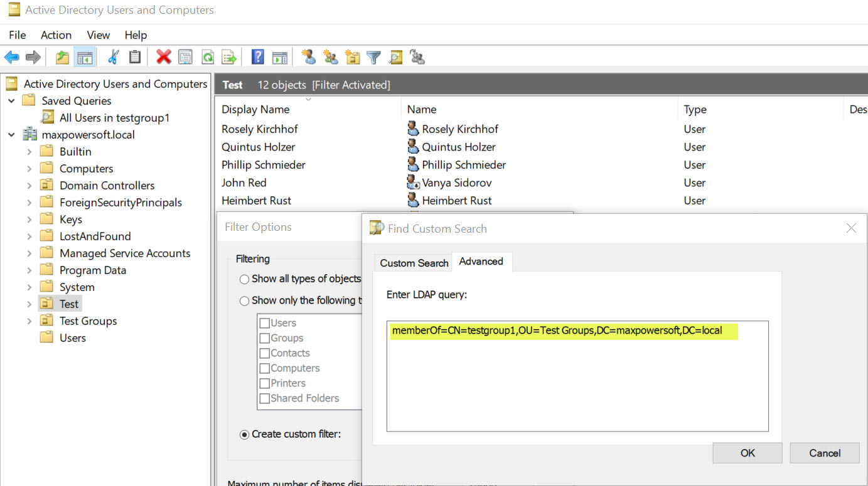Select Show all types of objects radio

pyautogui.click(x=244, y=279)
